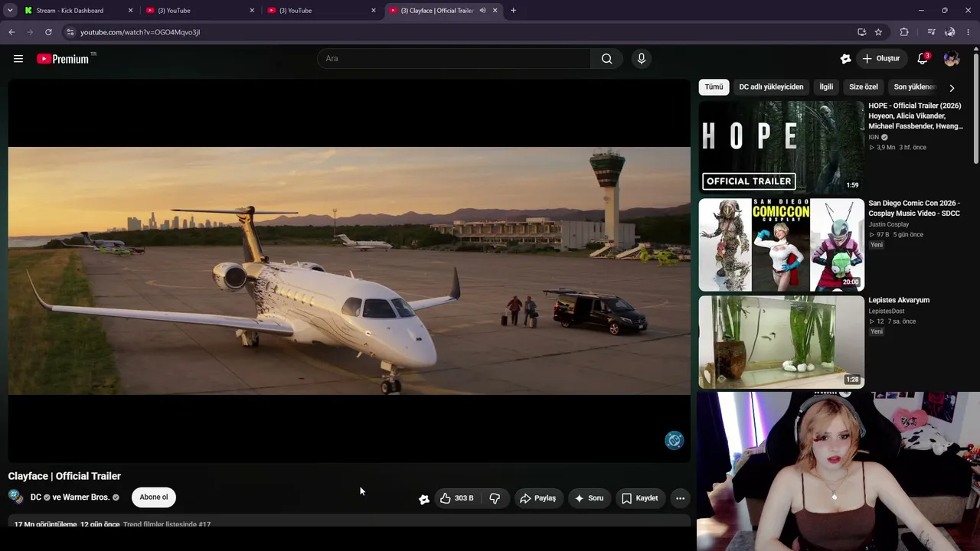The height and width of the screenshot is (551, 980).
Task: Bookmark this page with the star
Action: 878,32
